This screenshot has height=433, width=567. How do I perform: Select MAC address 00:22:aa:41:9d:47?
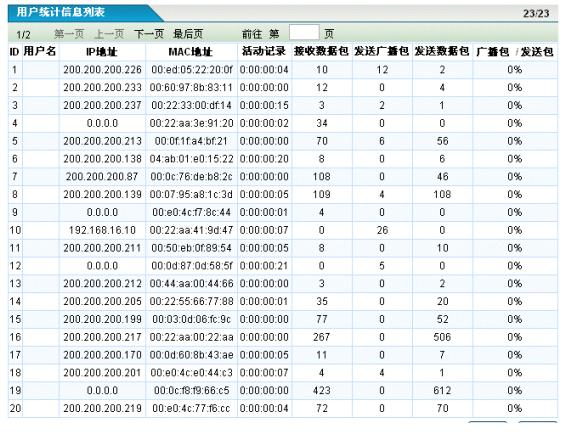click(x=191, y=230)
